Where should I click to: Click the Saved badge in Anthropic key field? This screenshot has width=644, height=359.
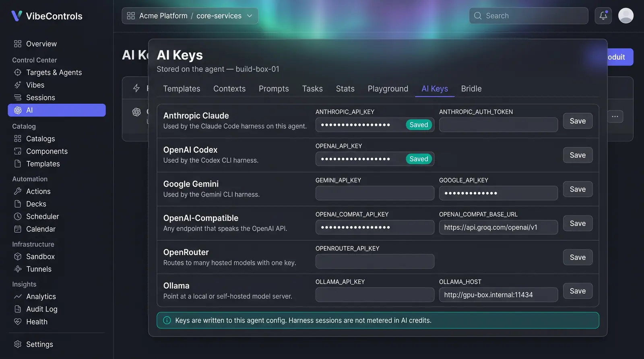[419, 125]
